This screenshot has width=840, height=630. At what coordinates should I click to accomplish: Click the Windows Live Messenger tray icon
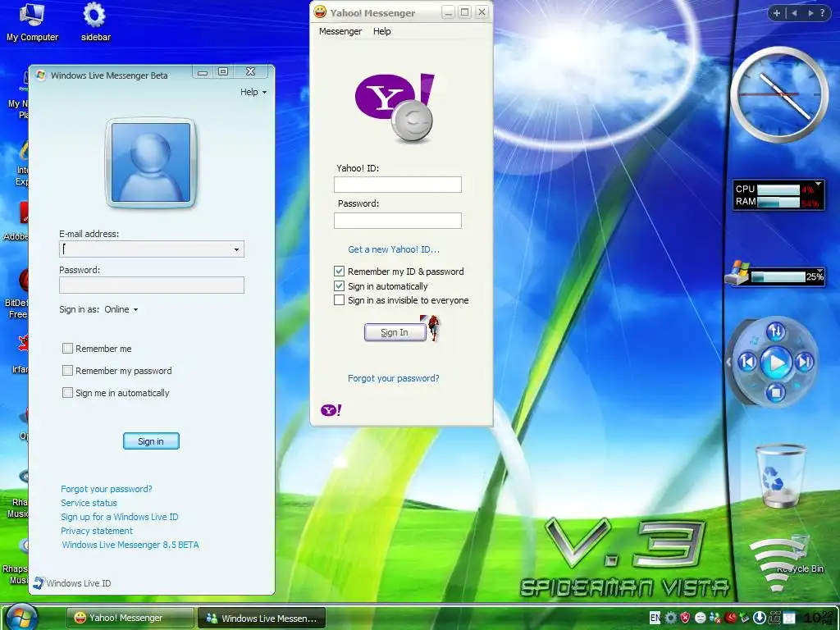714,618
